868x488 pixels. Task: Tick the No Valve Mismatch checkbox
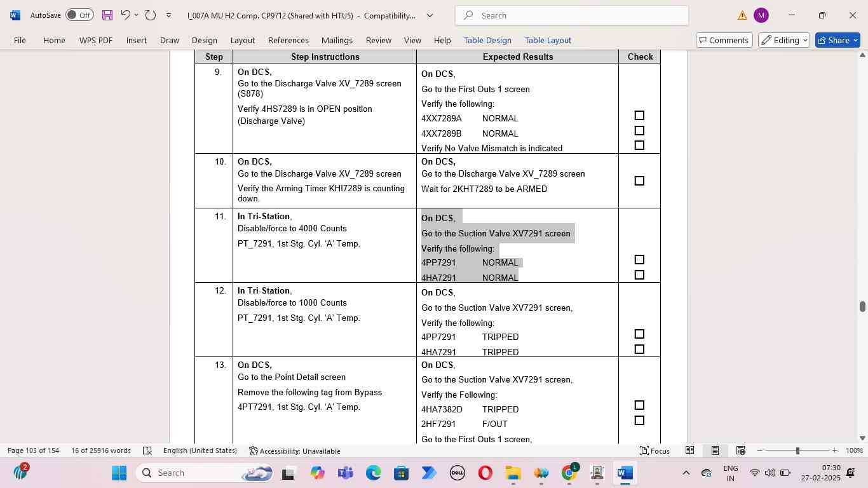[x=639, y=146]
